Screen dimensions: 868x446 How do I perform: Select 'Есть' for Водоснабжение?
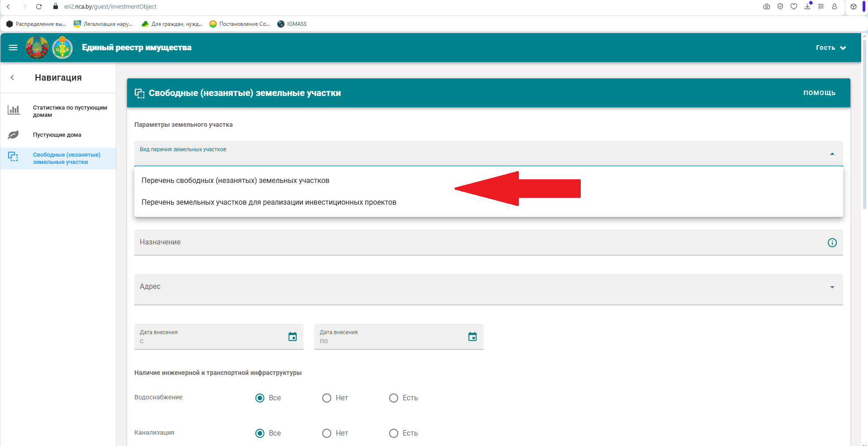(x=394, y=398)
